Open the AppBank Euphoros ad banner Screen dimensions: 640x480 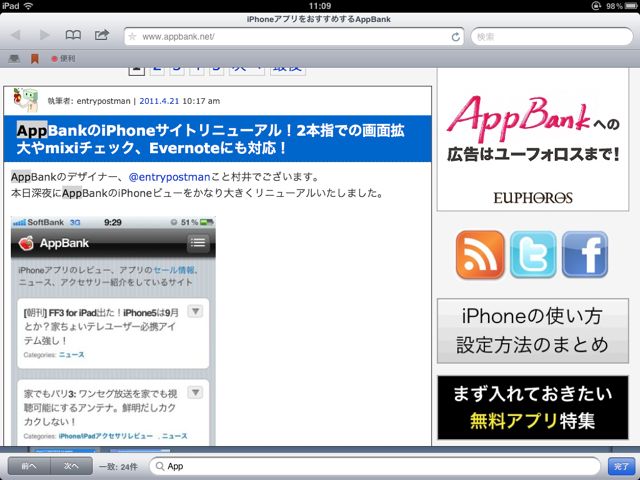click(x=533, y=140)
